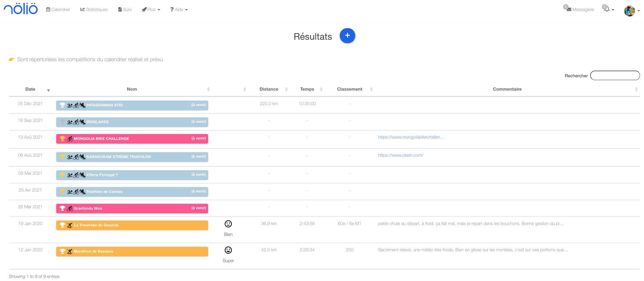Open the Calendrier page

[58, 10]
